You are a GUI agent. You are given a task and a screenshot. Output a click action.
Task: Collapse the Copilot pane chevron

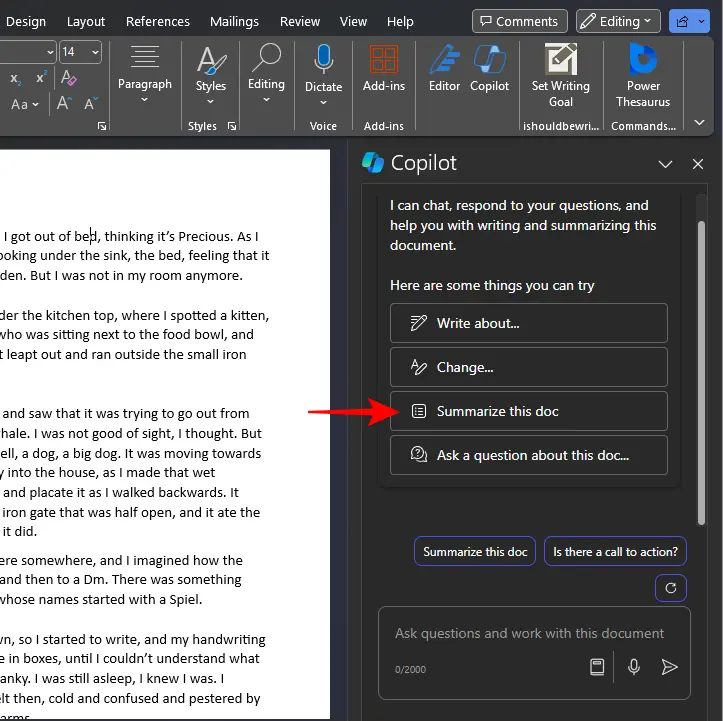coord(665,164)
